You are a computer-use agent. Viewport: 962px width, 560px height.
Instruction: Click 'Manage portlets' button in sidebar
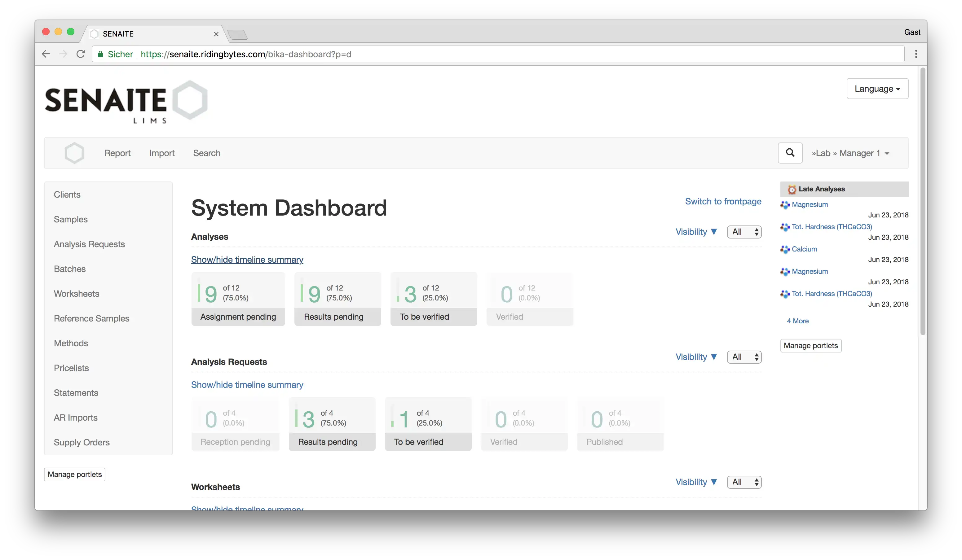(x=75, y=474)
